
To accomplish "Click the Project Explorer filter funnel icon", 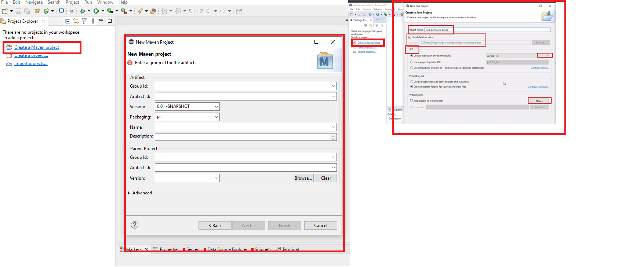I will (84, 21).
